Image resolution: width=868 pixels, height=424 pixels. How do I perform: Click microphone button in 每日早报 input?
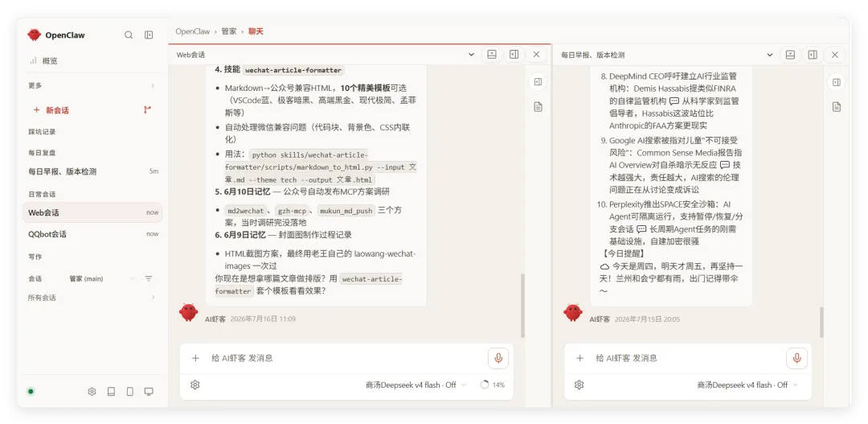pos(797,358)
